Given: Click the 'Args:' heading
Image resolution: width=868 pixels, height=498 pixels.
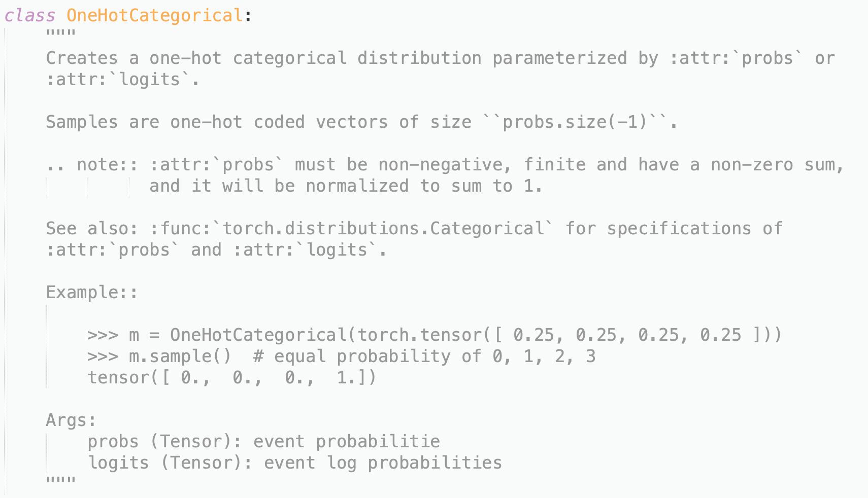Looking at the screenshot, I should 71,420.
